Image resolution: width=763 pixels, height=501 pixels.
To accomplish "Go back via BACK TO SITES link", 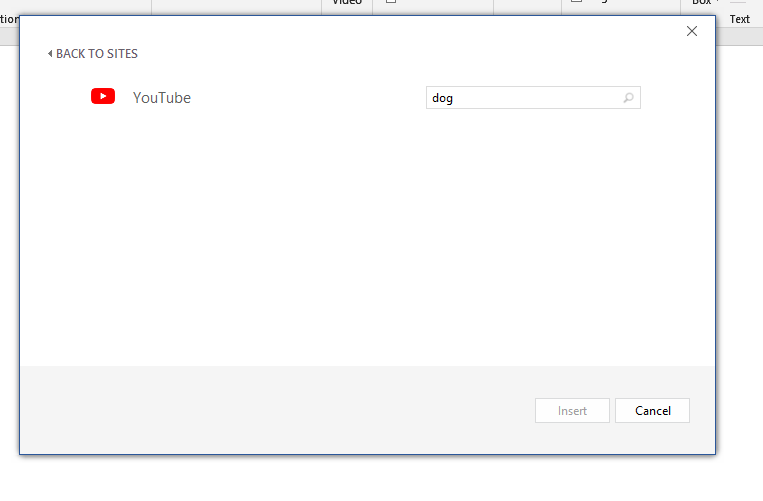I will coord(92,54).
